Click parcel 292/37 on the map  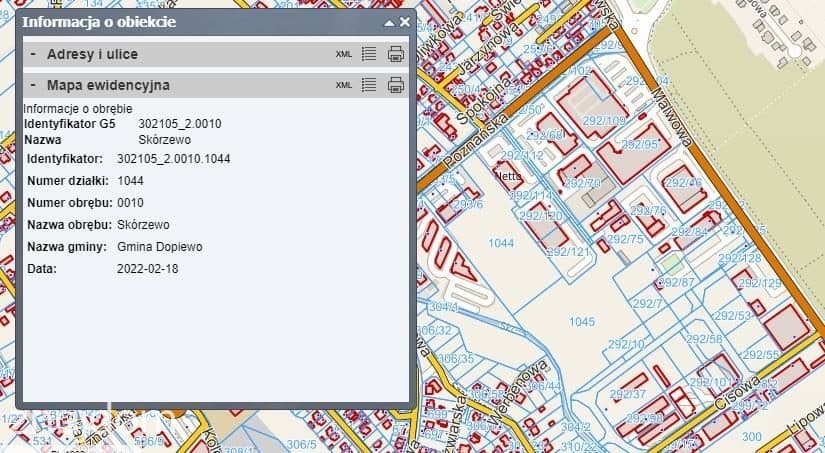coord(628,394)
